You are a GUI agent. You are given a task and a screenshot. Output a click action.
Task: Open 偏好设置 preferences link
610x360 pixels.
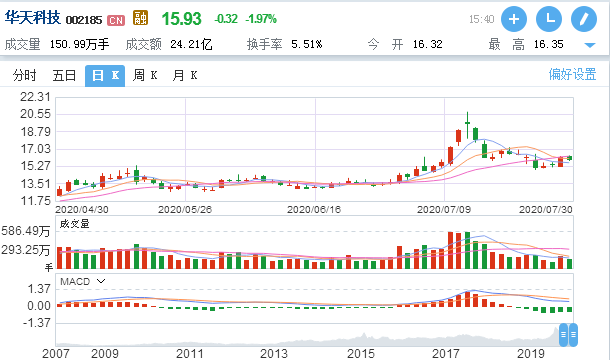572,74
